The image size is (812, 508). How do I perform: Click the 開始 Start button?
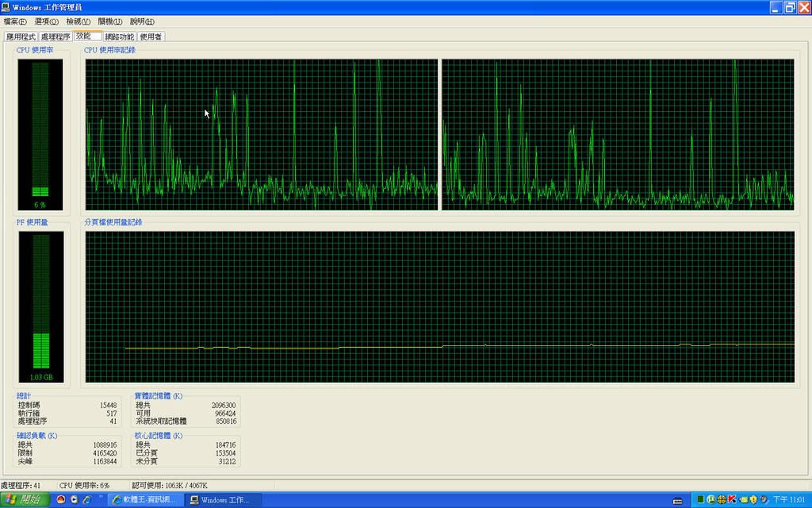click(25, 499)
